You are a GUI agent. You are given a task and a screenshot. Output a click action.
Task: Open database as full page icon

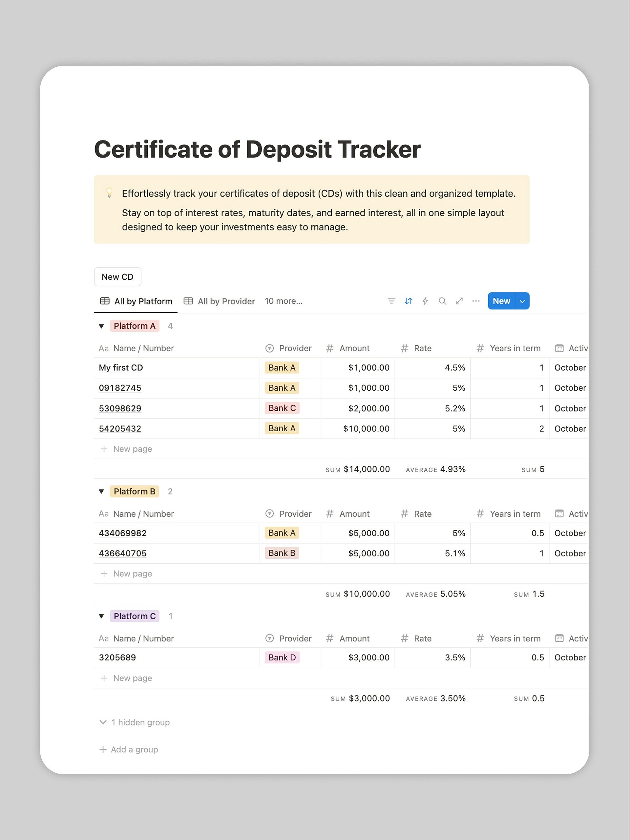459,301
